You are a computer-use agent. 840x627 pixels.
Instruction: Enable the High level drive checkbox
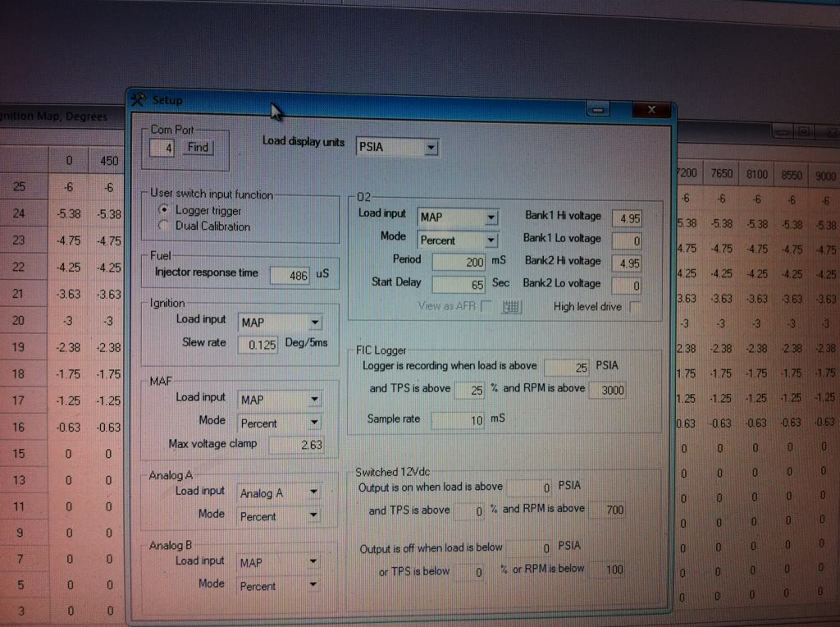tap(633, 307)
